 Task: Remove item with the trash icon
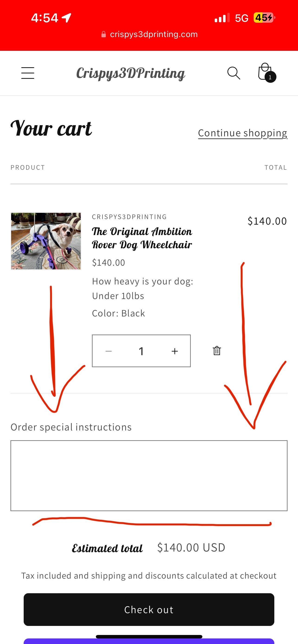click(x=217, y=351)
